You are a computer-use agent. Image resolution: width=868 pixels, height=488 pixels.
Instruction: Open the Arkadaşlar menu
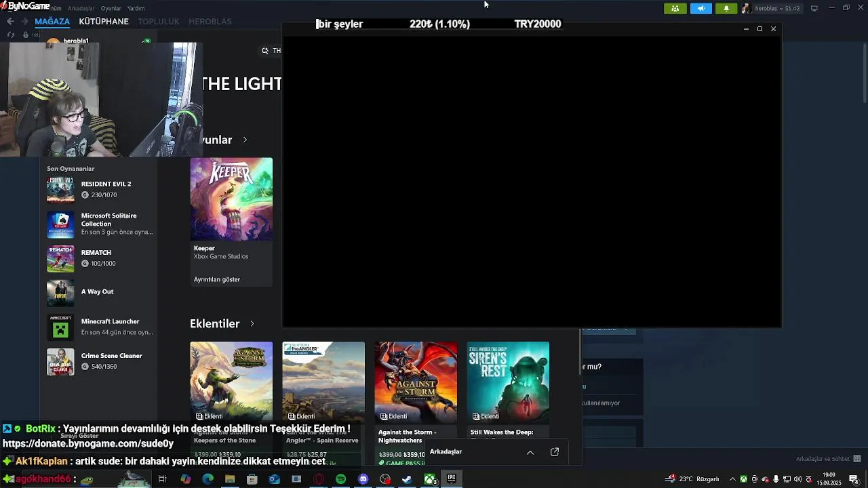click(x=81, y=8)
